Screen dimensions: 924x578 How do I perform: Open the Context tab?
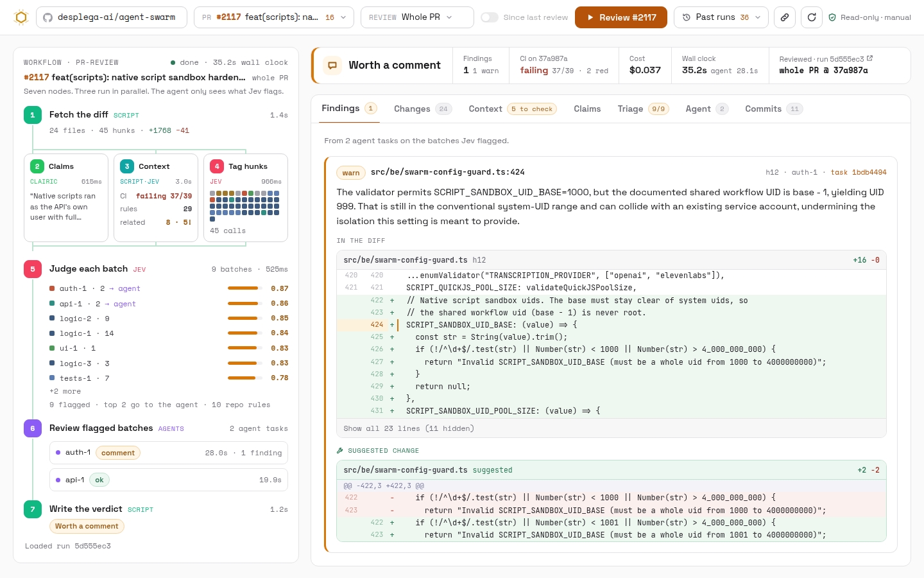coord(512,109)
